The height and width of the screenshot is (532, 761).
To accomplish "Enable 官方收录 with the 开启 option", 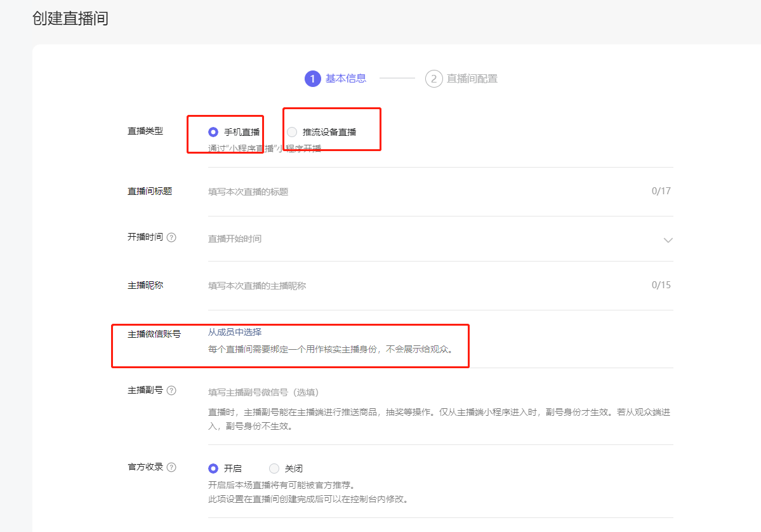I will [213, 469].
